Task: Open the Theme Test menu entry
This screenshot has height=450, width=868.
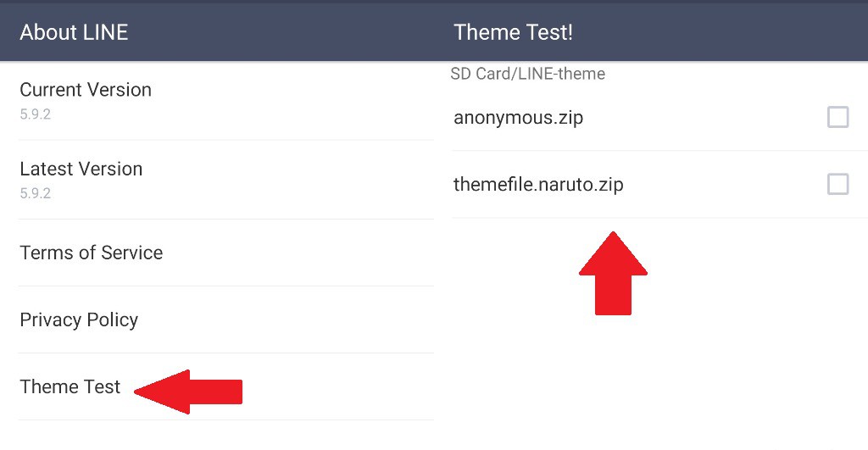Action: (70, 387)
